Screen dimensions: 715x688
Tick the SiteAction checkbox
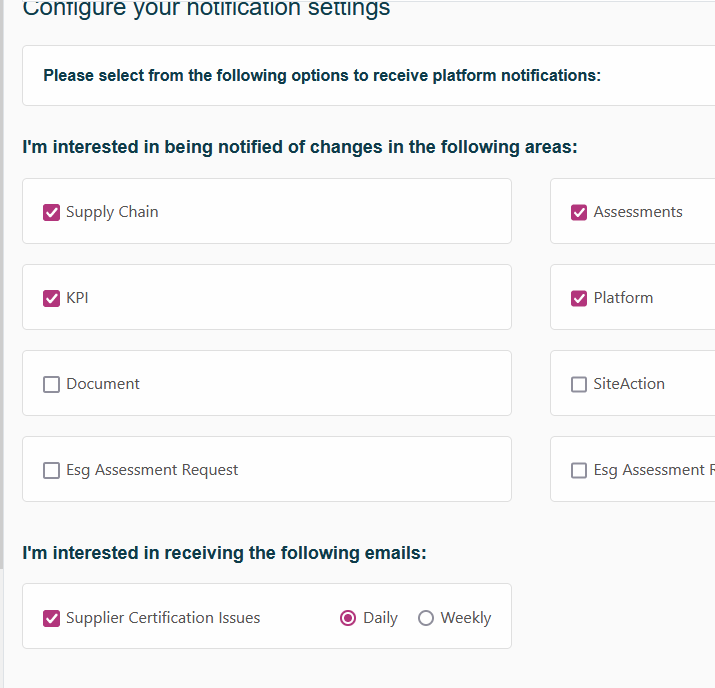(579, 384)
